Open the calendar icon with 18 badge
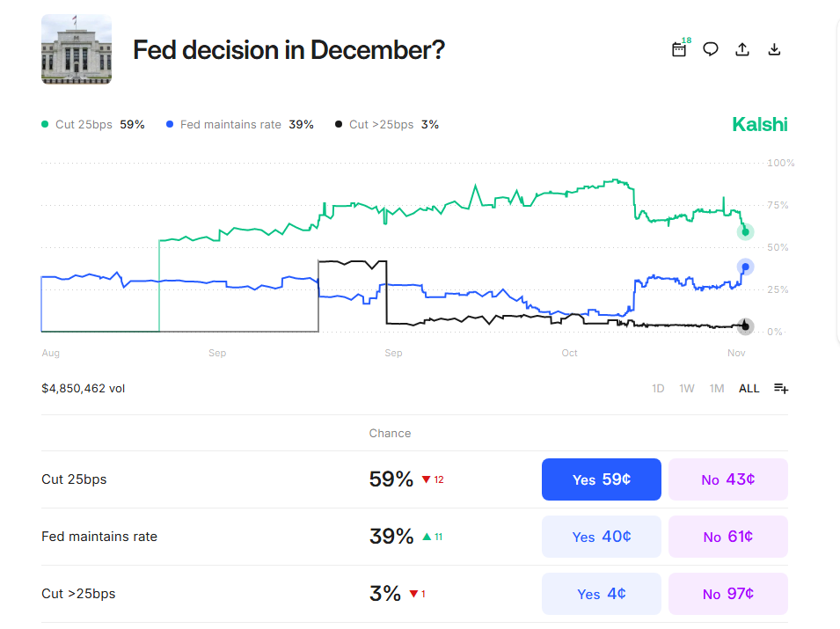Screen dimensions: 840x629 point(679,49)
